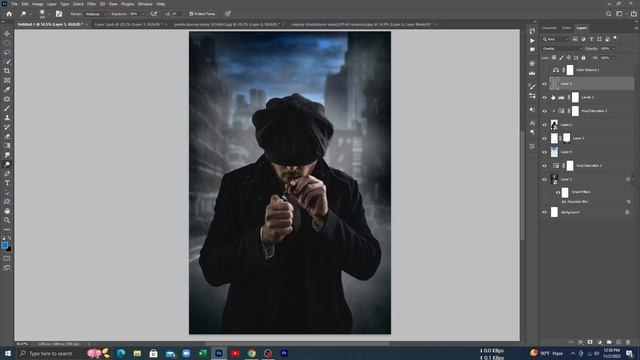Select the Gradient tool
This screenshot has height=360, width=640.
(x=7, y=146)
